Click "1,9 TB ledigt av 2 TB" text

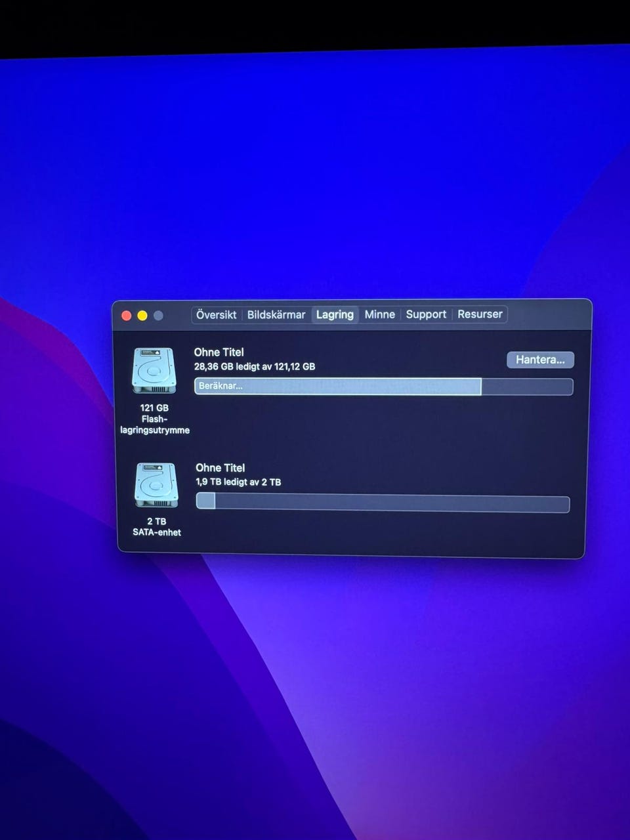coord(238,482)
